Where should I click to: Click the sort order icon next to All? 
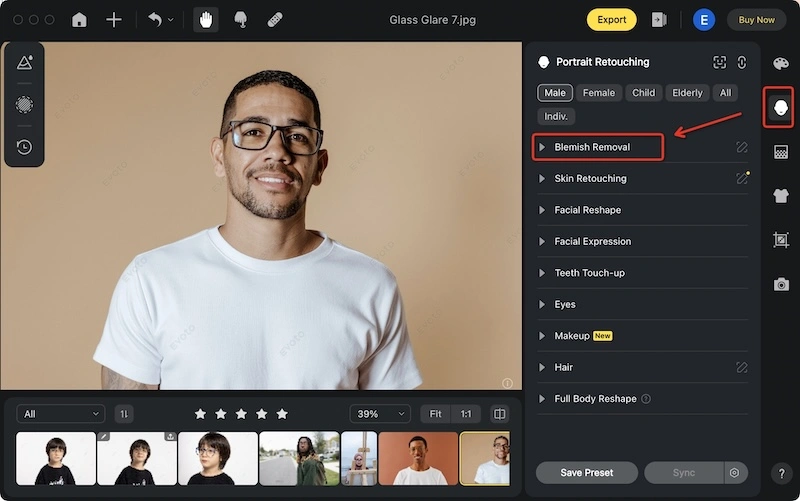point(124,414)
